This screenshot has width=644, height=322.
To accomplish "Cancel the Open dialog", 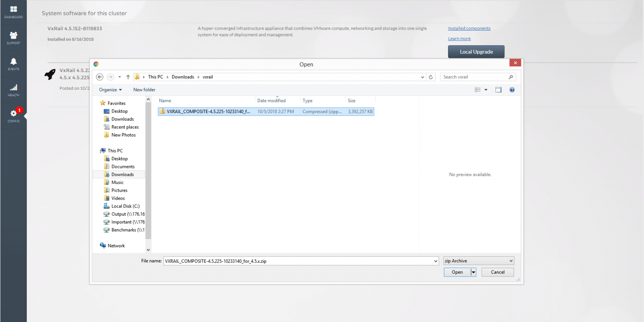I will [x=497, y=272].
